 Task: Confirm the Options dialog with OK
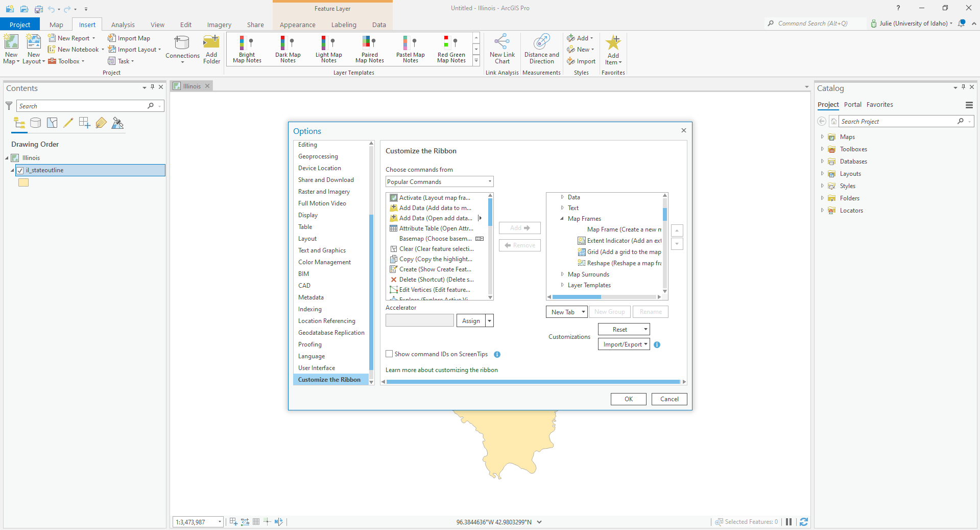point(628,399)
